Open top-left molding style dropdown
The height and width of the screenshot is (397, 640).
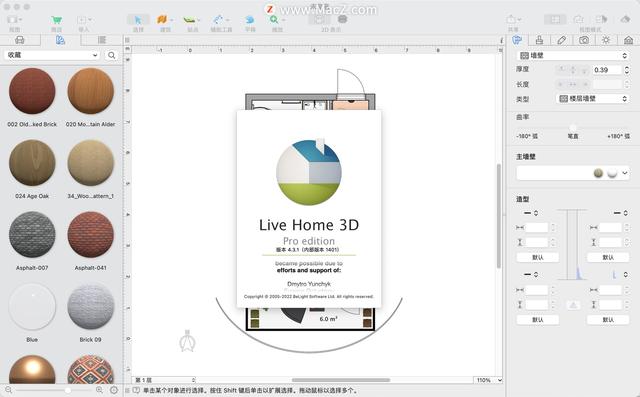531,213
